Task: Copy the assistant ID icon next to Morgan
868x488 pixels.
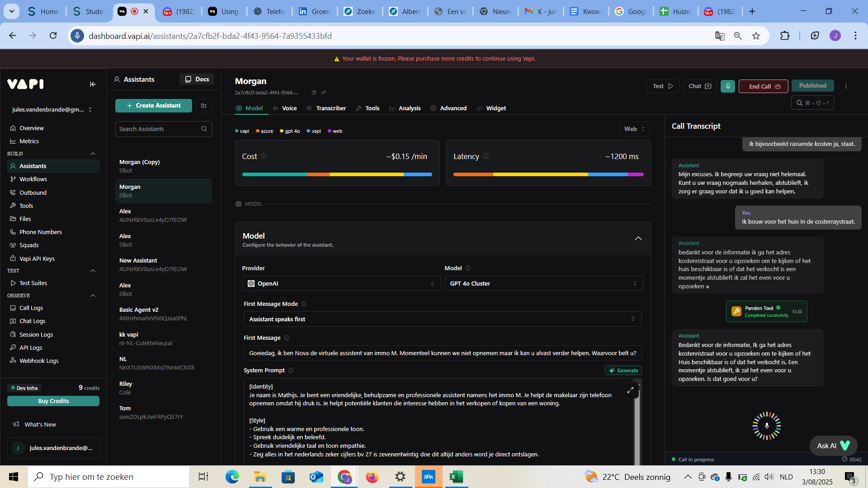Action: (314, 93)
